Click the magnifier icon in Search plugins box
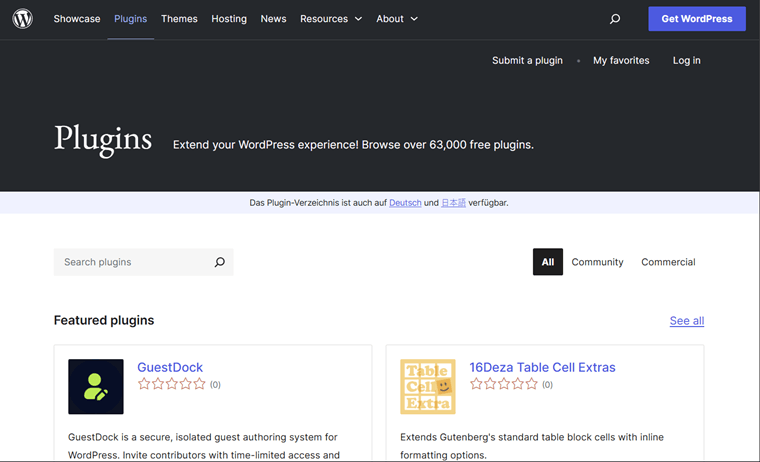This screenshot has width=760, height=462. (x=220, y=262)
